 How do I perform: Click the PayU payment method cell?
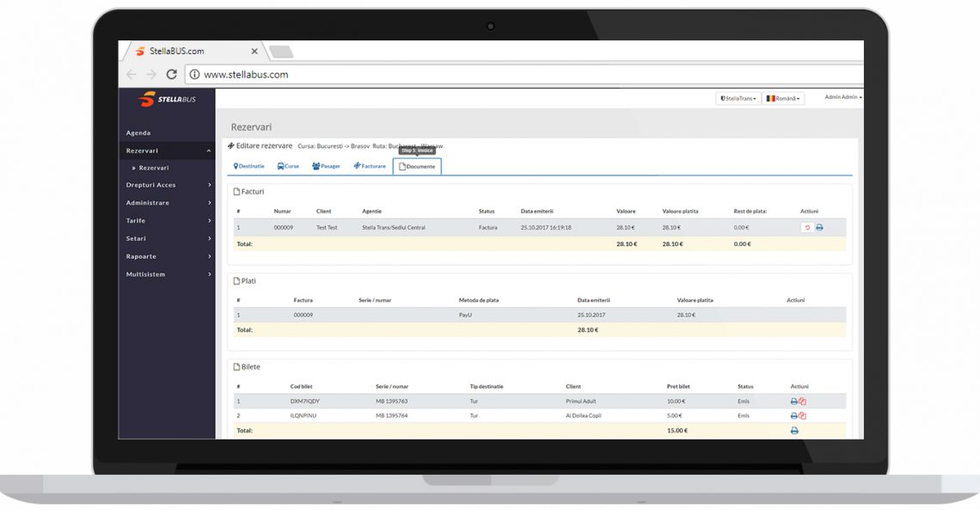click(x=465, y=315)
